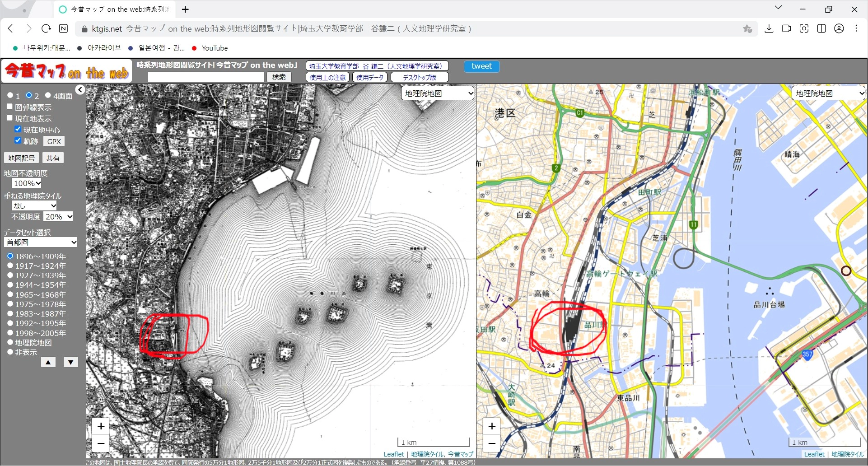The image size is (868, 466).
Task: Move to the previous period with the up arrow
Action: pos(48,362)
